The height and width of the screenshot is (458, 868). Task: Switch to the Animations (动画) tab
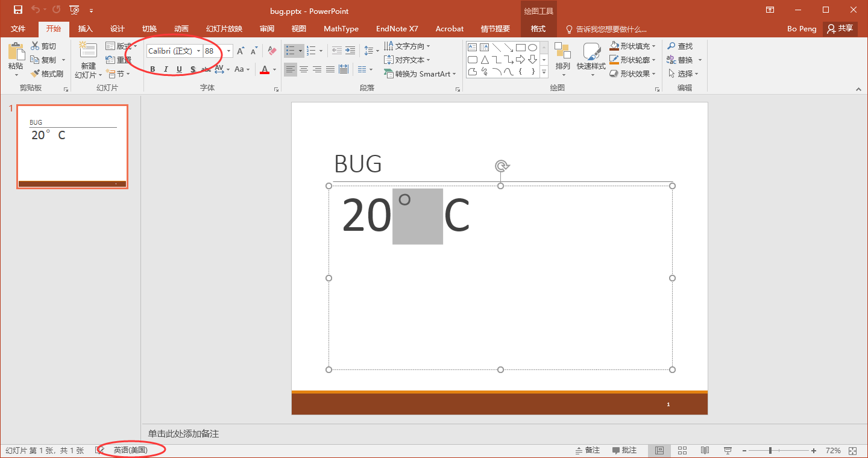point(181,29)
